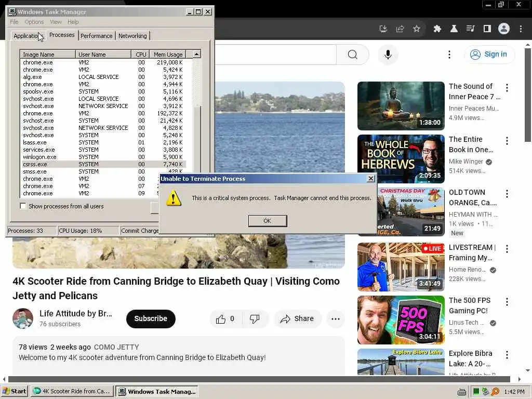Image resolution: width=532 pixels, height=399 pixels.
Task: Select the winlogon.exe process row
Action: pos(103,157)
